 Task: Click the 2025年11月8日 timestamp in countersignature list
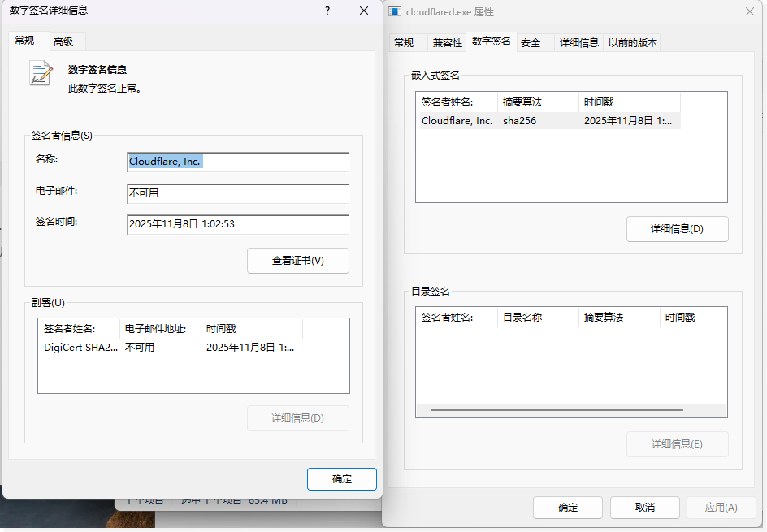pos(250,348)
